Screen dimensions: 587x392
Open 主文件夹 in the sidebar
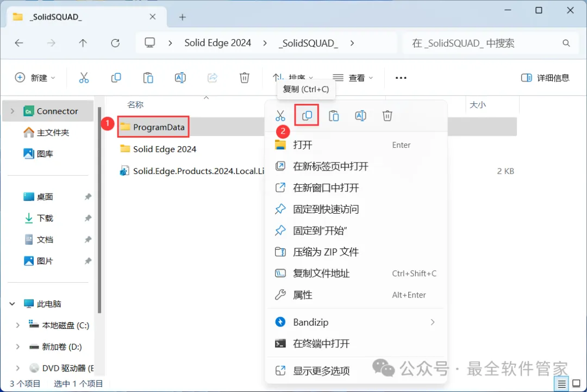tap(46, 133)
